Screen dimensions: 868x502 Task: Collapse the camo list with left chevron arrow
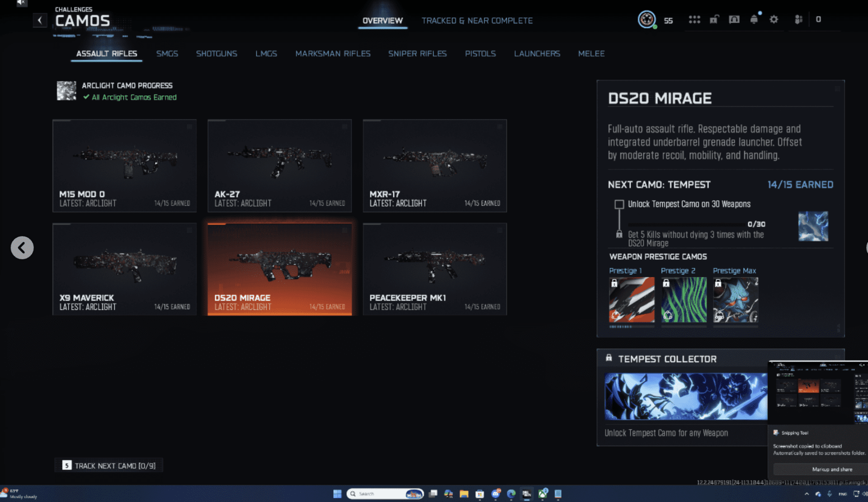(x=22, y=247)
